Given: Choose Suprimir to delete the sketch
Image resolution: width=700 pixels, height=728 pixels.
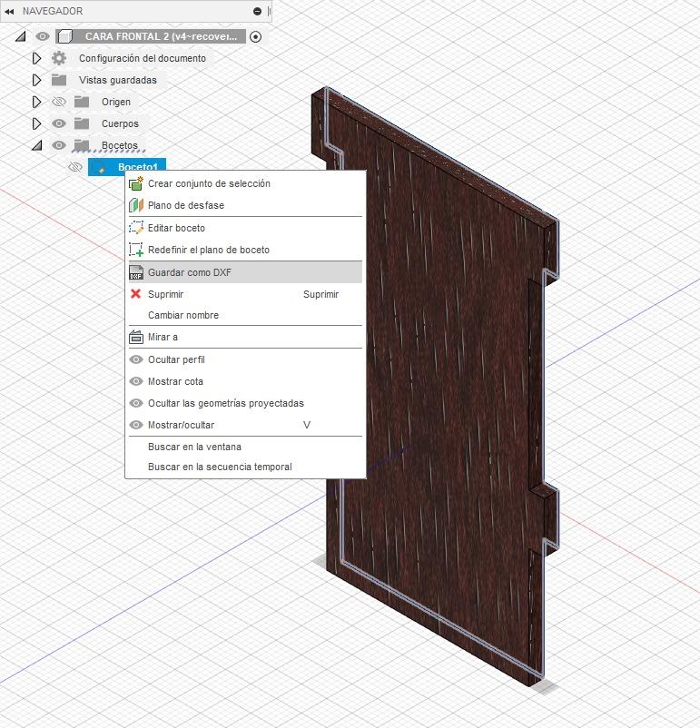Looking at the screenshot, I should pos(245,294).
